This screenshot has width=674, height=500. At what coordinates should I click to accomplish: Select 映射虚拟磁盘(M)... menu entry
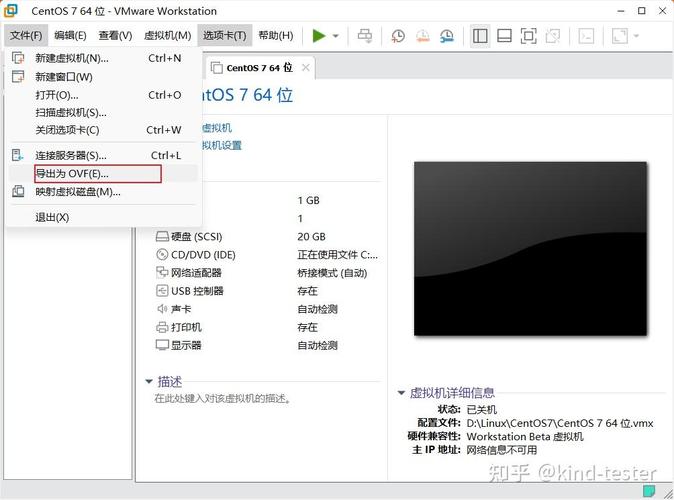[x=103, y=192]
